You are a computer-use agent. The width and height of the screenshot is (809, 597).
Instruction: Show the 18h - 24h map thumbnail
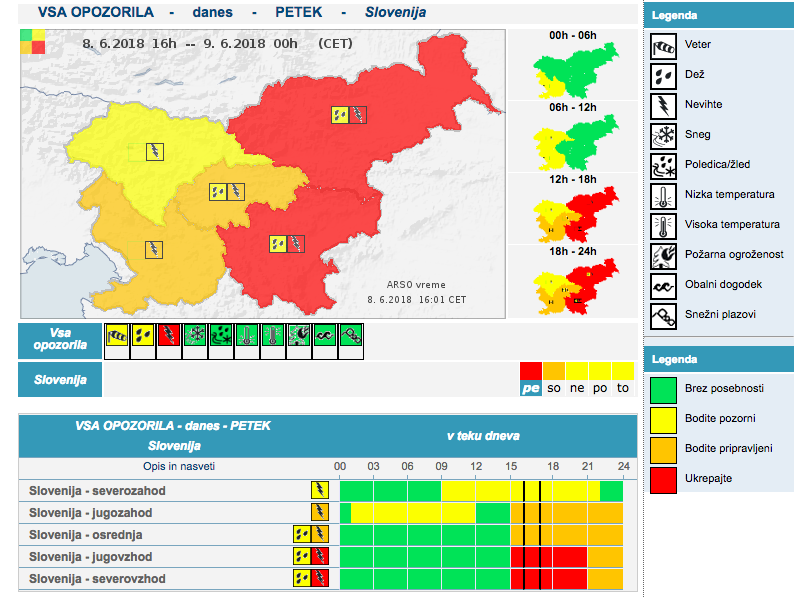pos(572,284)
